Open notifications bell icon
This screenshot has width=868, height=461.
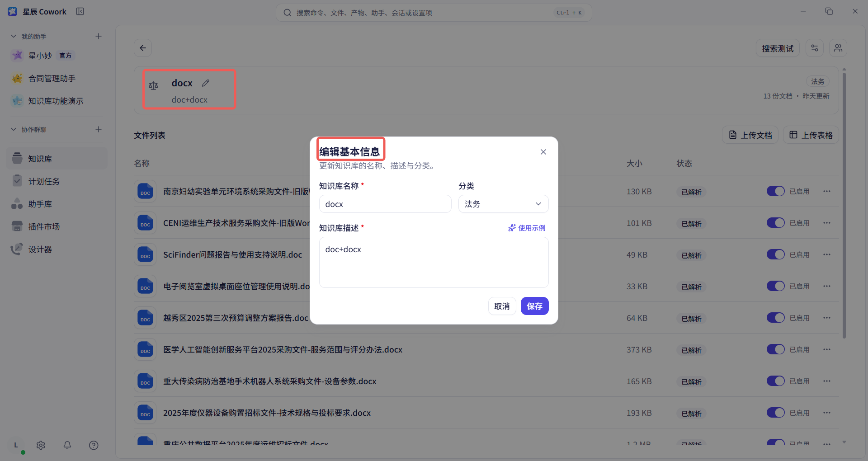pos(67,445)
